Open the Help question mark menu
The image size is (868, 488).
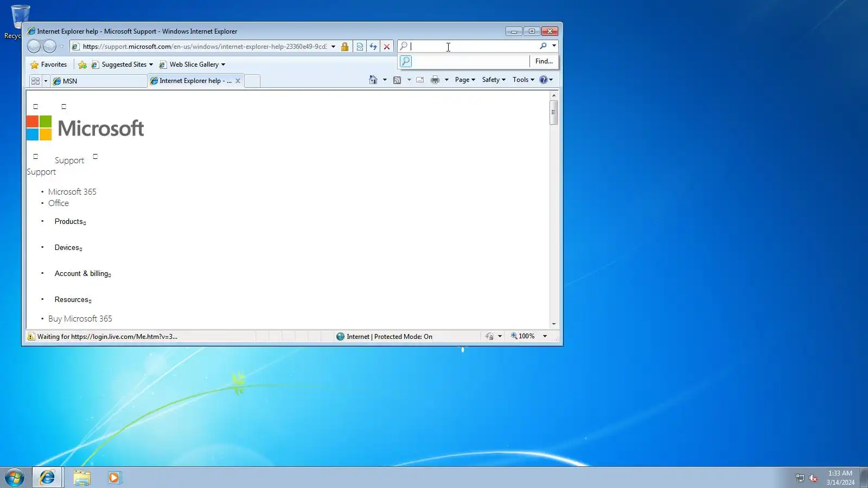pos(546,80)
